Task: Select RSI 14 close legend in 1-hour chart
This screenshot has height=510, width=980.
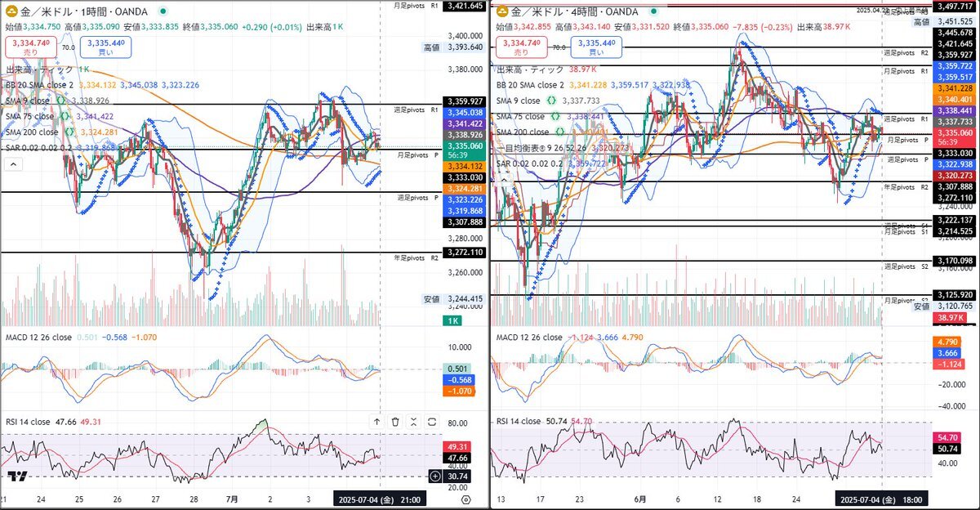Action: point(27,422)
